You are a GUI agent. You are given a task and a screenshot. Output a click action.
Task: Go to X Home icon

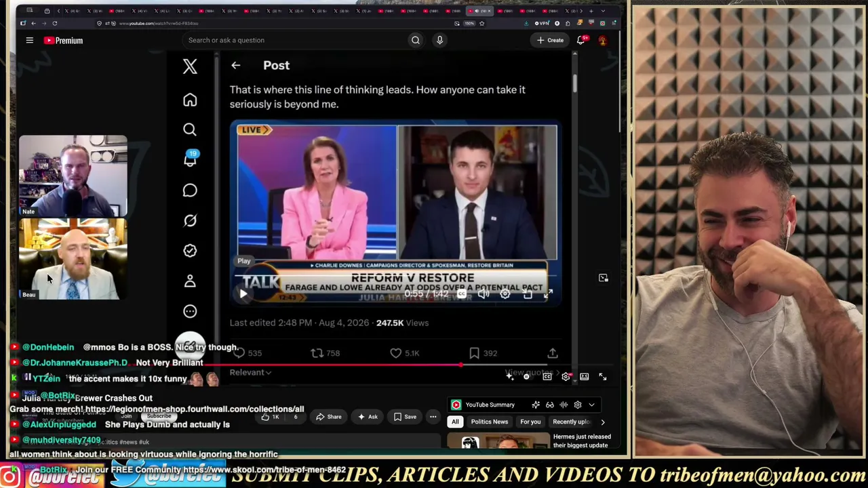point(190,100)
